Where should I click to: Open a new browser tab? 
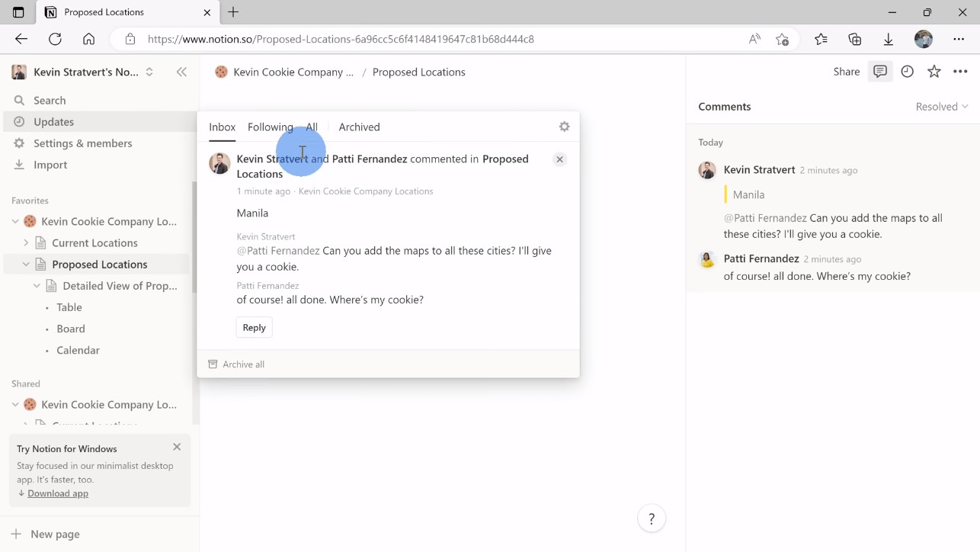(233, 12)
